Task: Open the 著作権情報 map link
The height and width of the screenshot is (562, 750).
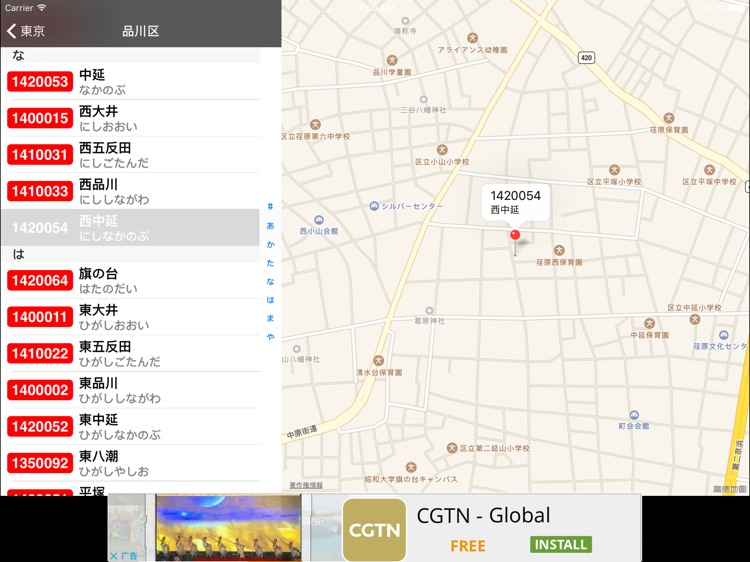Action: [x=306, y=485]
